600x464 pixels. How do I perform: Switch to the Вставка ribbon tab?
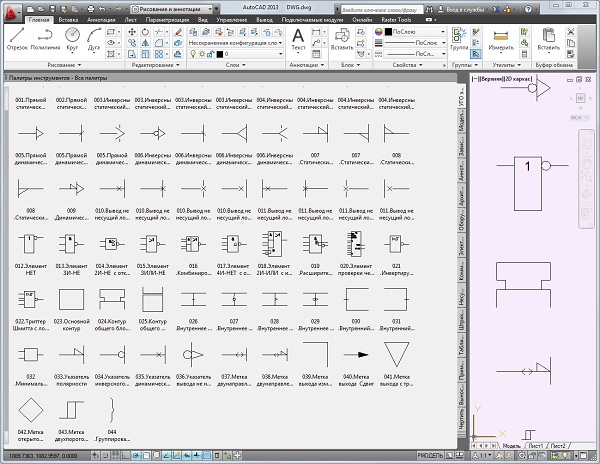[x=69, y=19]
